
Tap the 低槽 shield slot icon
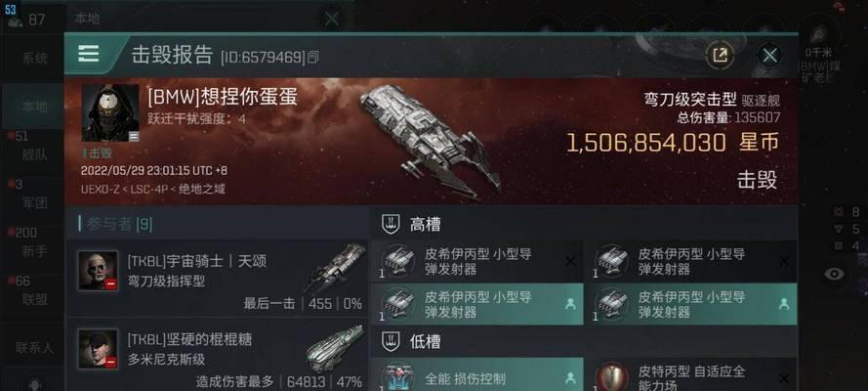point(391,341)
